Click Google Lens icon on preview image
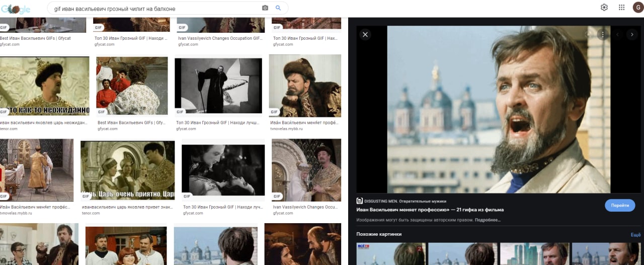The image size is (644, 265). pos(588,35)
